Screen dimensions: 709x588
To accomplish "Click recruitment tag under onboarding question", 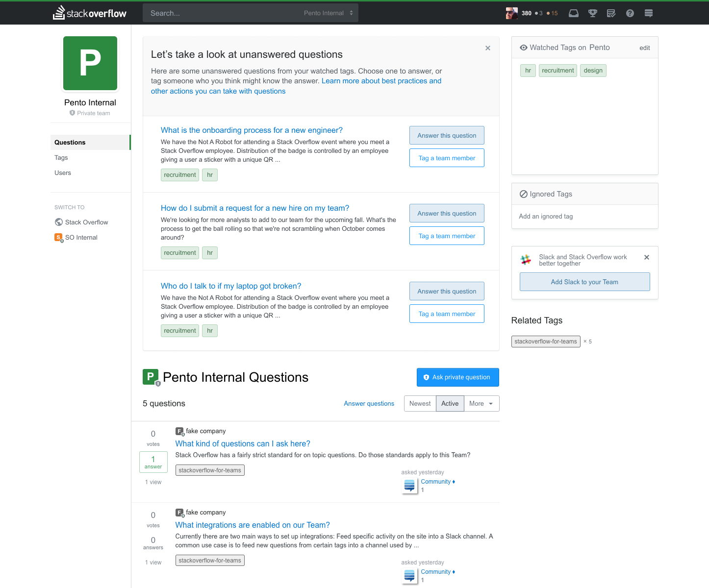I will point(180,175).
